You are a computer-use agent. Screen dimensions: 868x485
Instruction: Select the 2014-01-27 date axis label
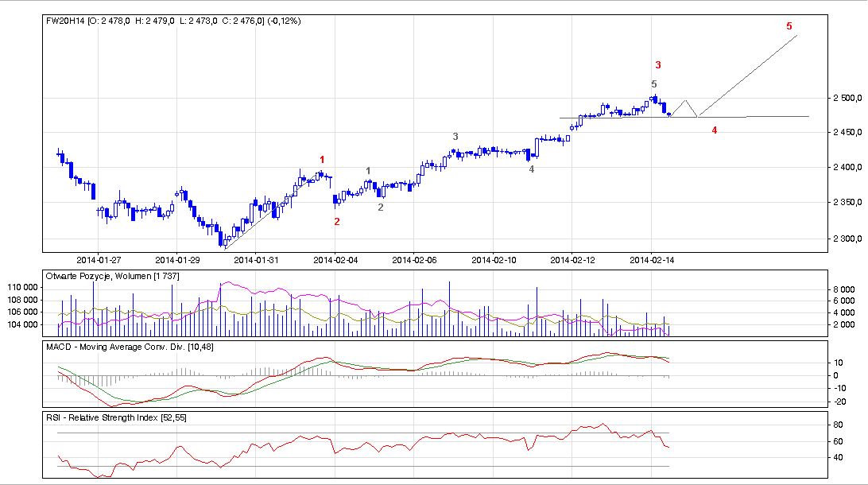point(99,260)
